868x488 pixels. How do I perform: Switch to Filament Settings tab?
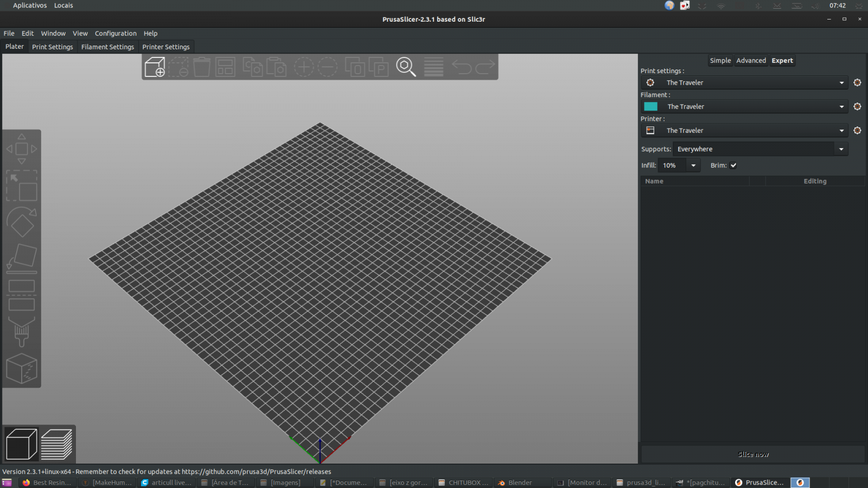tap(107, 47)
